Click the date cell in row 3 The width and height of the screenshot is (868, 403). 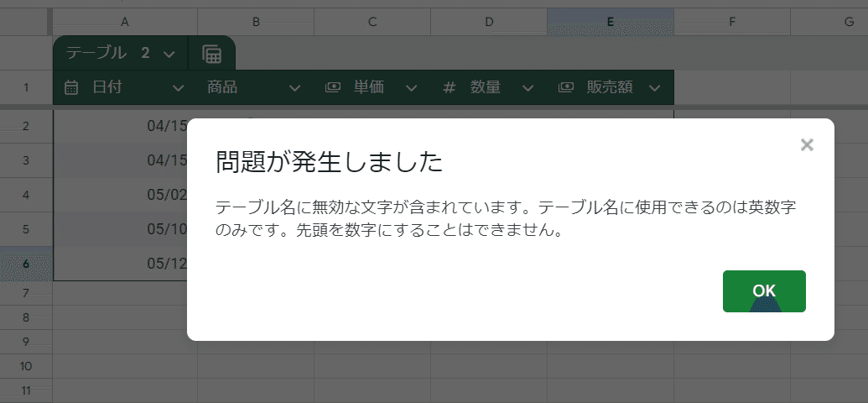click(120, 160)
